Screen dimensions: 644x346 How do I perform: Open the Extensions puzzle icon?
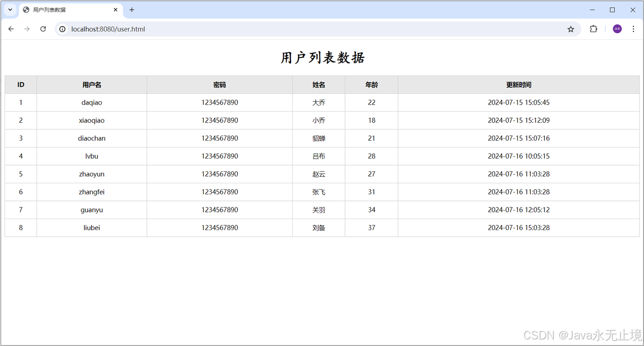pyautogui.click(x=594, y=29)
